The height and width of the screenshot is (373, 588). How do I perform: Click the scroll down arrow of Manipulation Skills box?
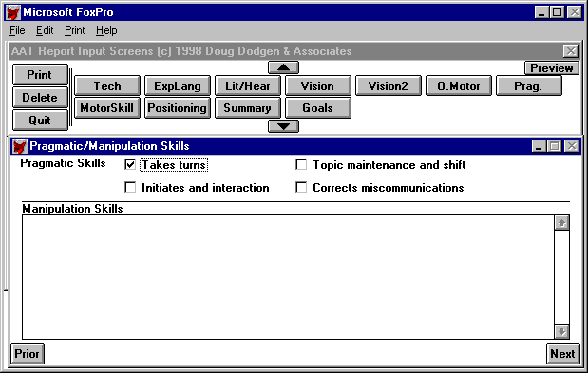(561, 331)
